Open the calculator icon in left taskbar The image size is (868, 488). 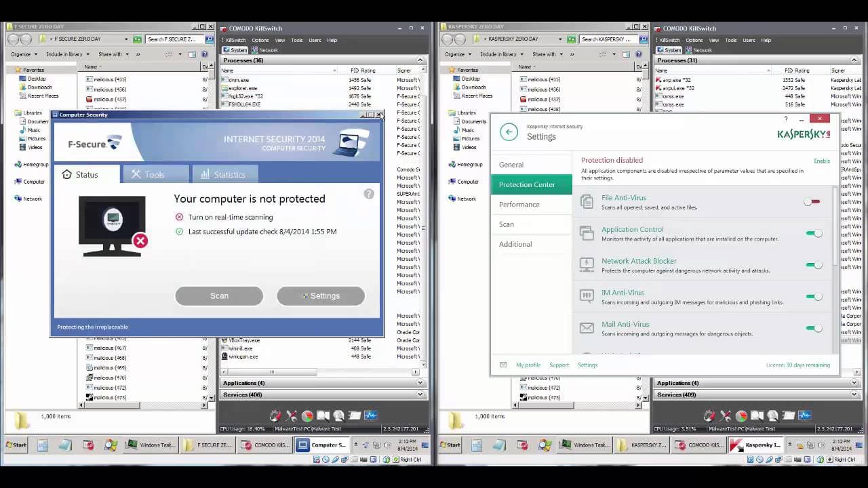coord(43,445)
